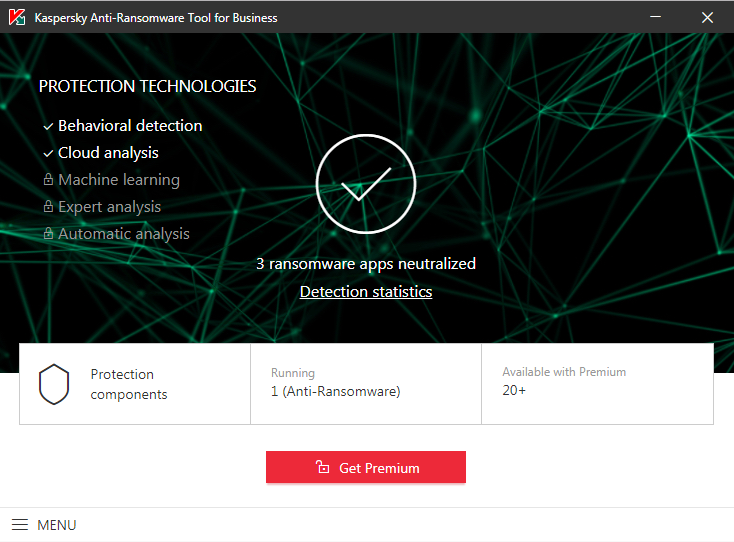Image resolution: width=734 pixels, height=542 pixels.
Task: Click the '3 ransomware apps neutralized' status text
Action: (366, 264)
